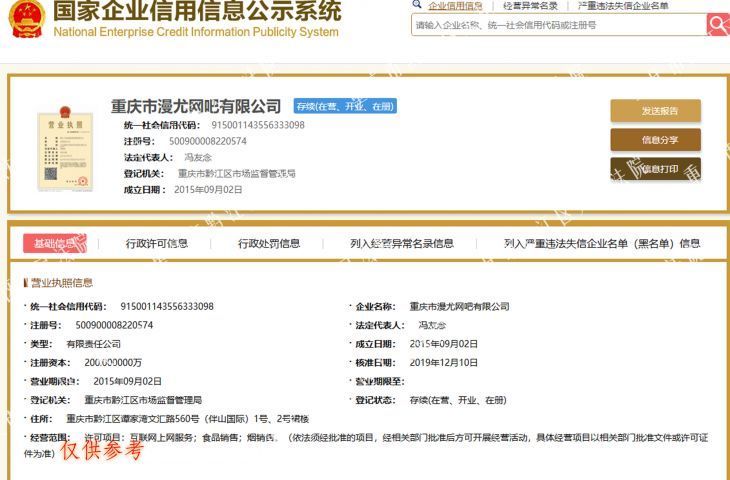
Task: Switch to the 行政许可信息 tab
Action: [x=156, y=243]
